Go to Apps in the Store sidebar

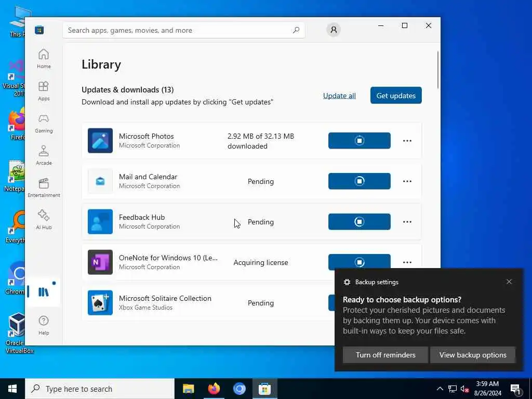[x=44, y=91]
